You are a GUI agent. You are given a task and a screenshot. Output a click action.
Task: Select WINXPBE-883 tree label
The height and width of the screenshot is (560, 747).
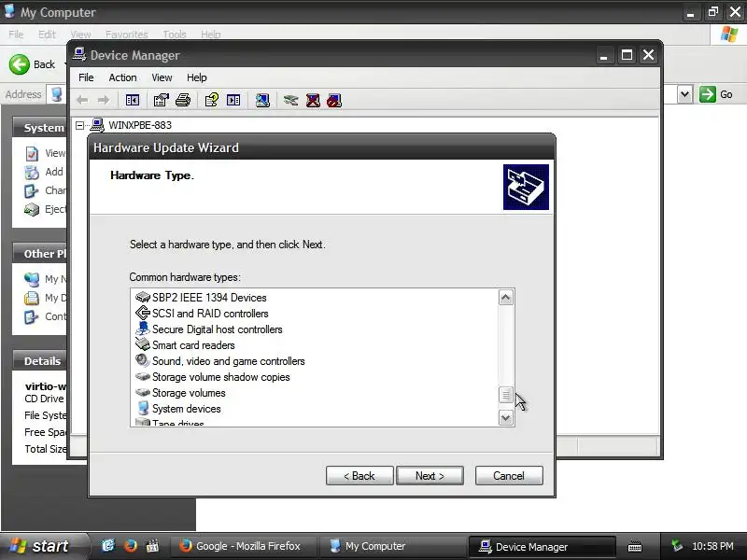[140, 125]
